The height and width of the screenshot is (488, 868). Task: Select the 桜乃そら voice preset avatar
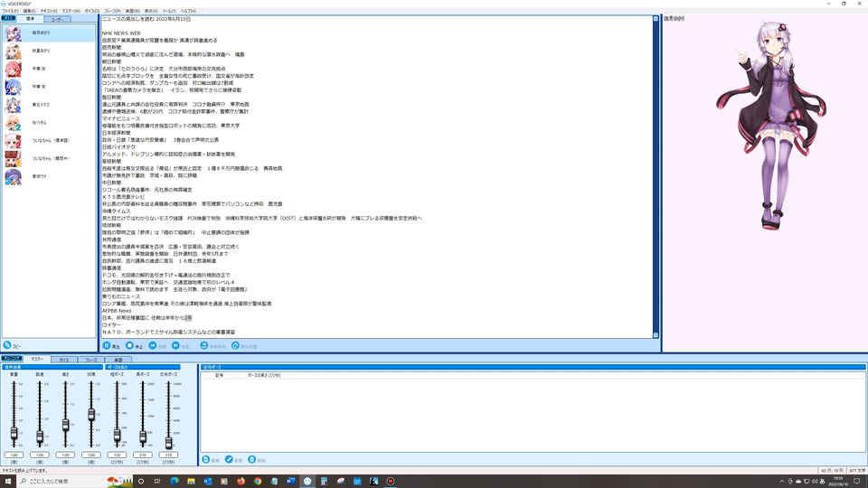[13, 123]
